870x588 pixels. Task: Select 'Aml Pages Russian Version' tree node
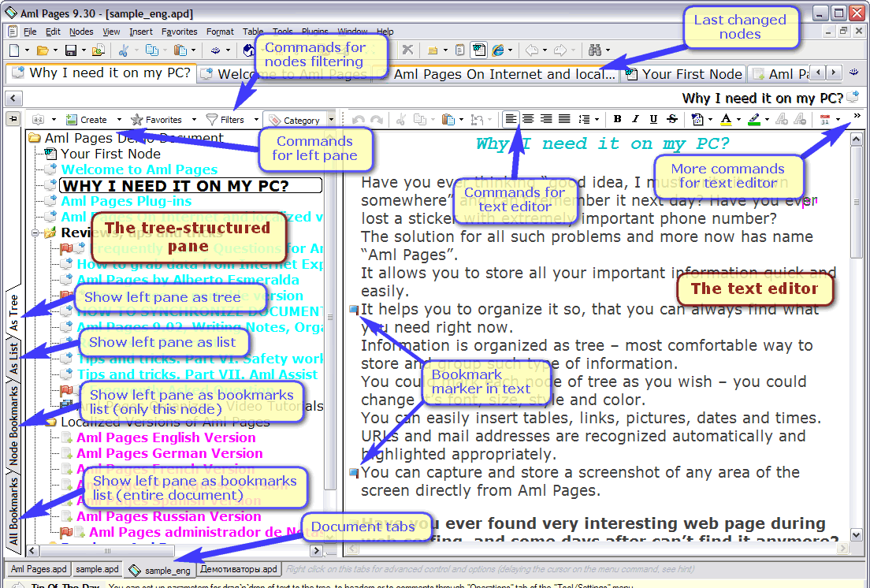[x=169, y=516]
